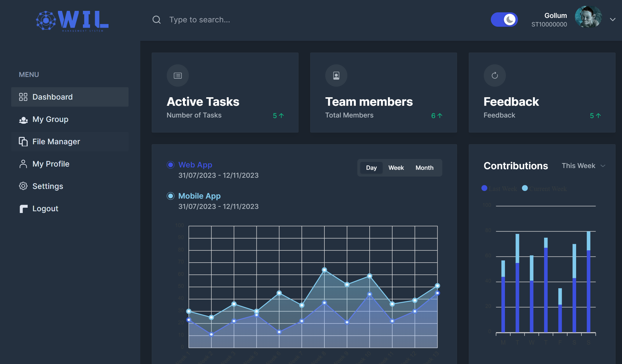Click the Number of Tasks label
Screen dimensions: 622x364
click(x=194, y=115)
